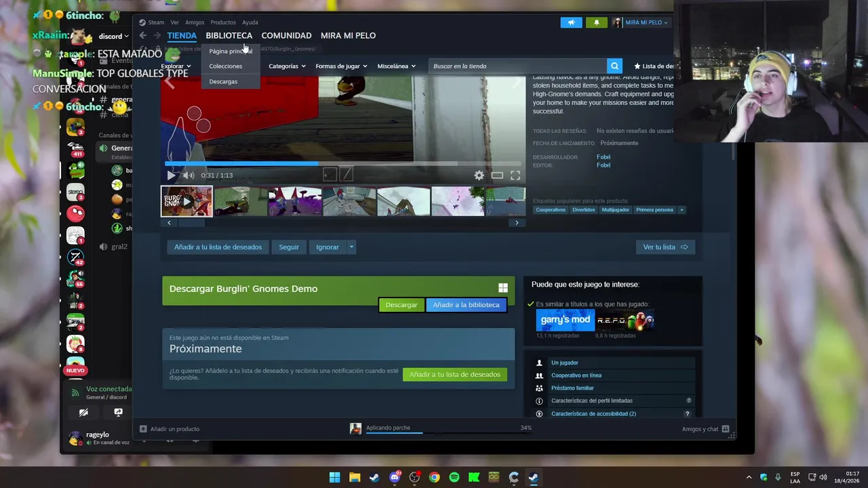Click the Ignorar button
868x488 pixels.
point(328,247)
